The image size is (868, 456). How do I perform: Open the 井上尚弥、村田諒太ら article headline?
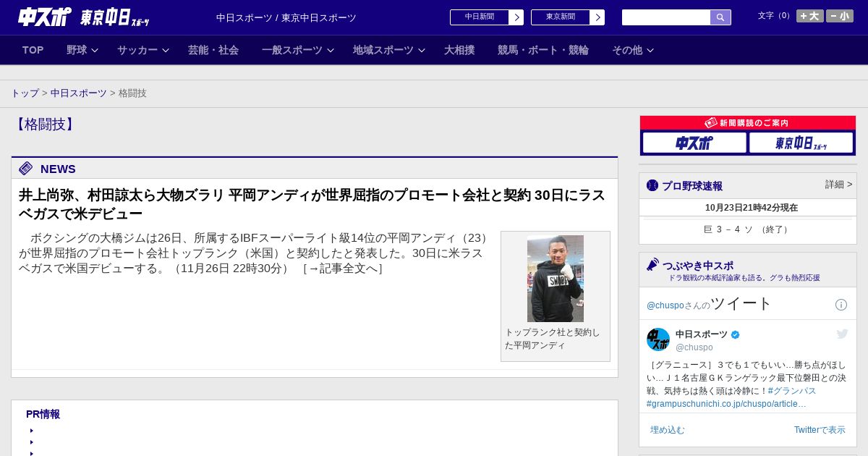[x=312, y=204]
